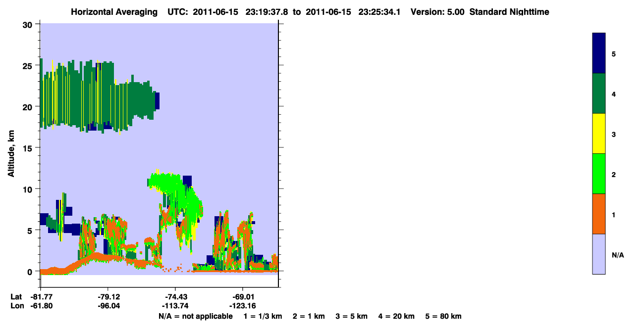Image resolution: width=644 pixels, height=330 pixels.
Task: Click longitude value -61.80
Action: coord(42,306)
